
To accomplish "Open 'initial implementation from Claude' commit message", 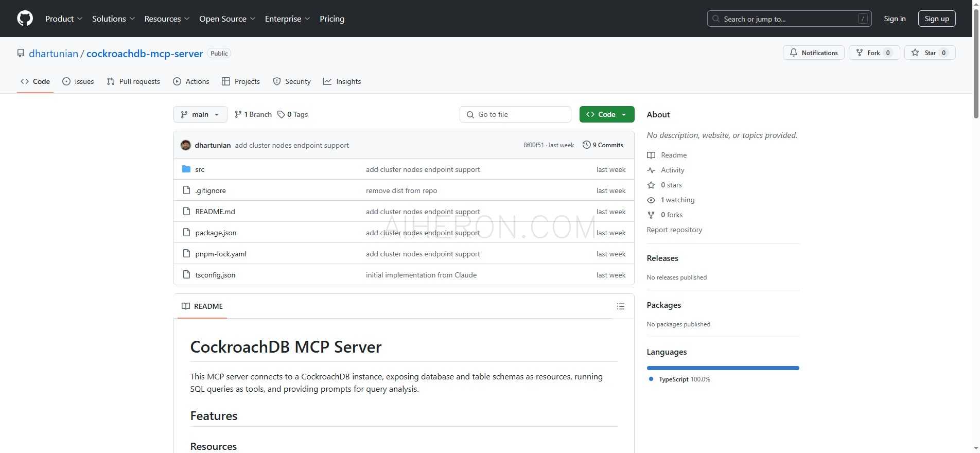I will point(421,275).
